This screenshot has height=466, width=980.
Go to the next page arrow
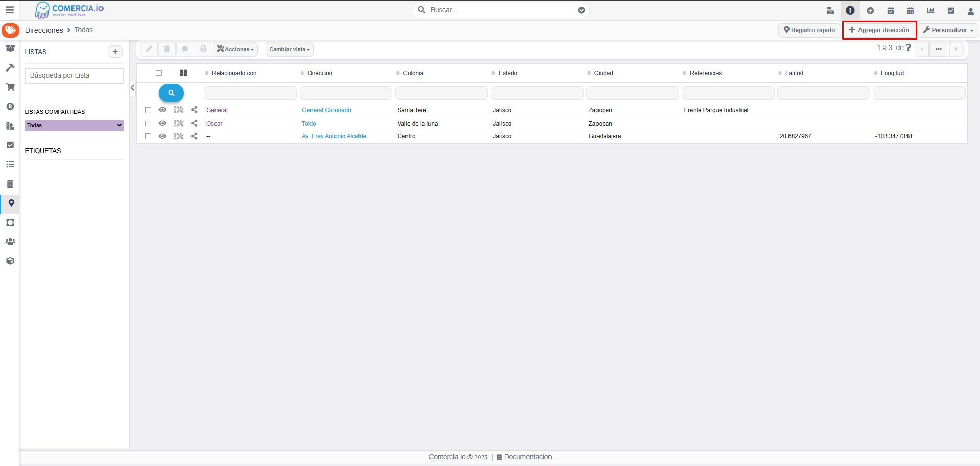coord(956,49)
